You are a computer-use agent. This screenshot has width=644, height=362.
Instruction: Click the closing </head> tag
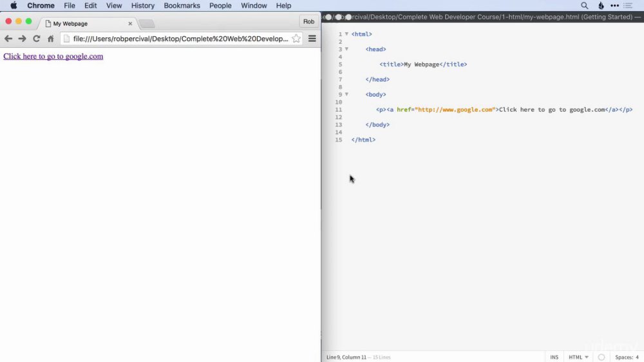click(x=377, y=79)
